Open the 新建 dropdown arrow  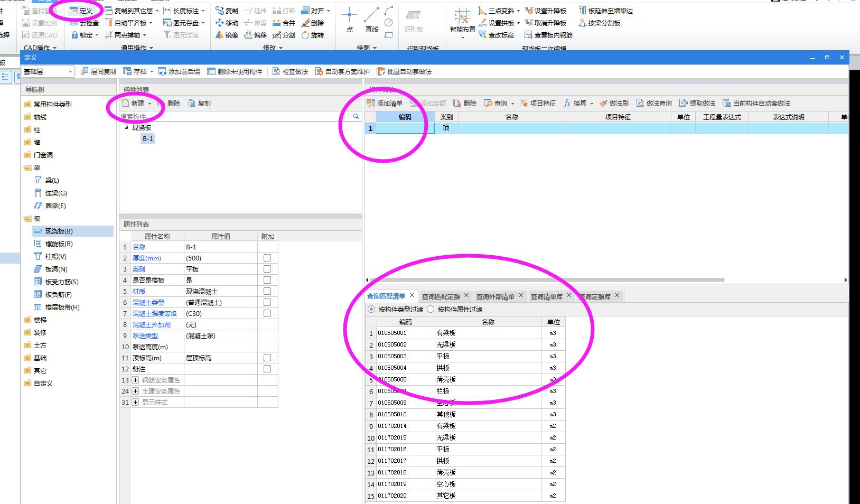(149, 104)
